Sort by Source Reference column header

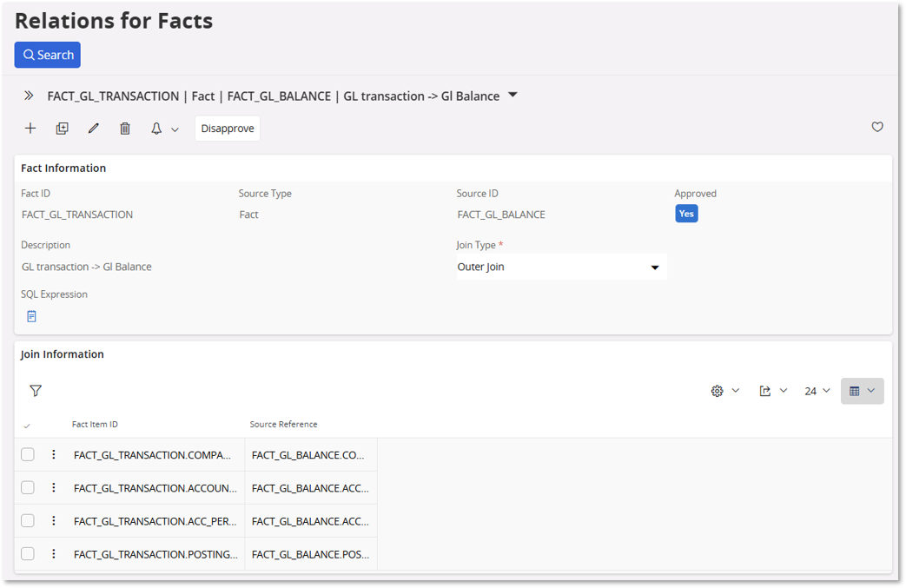(284, 424)
